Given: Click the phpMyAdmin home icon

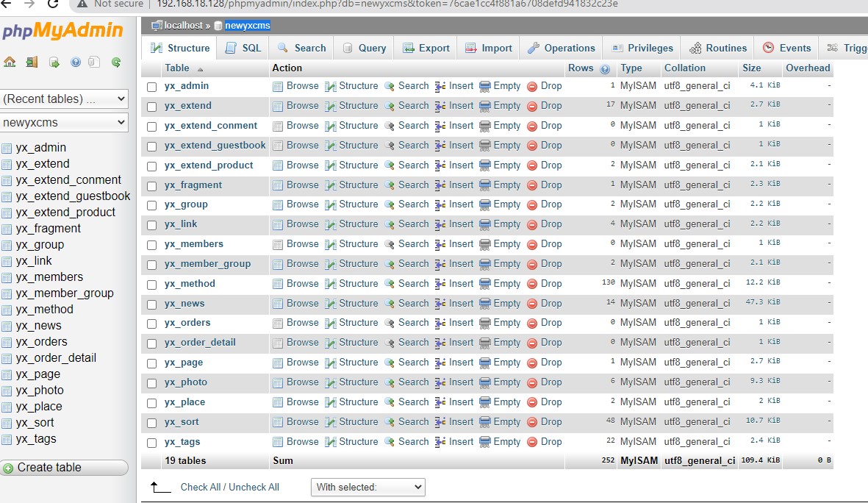Looking at the screenshot, I should point(10,62).
